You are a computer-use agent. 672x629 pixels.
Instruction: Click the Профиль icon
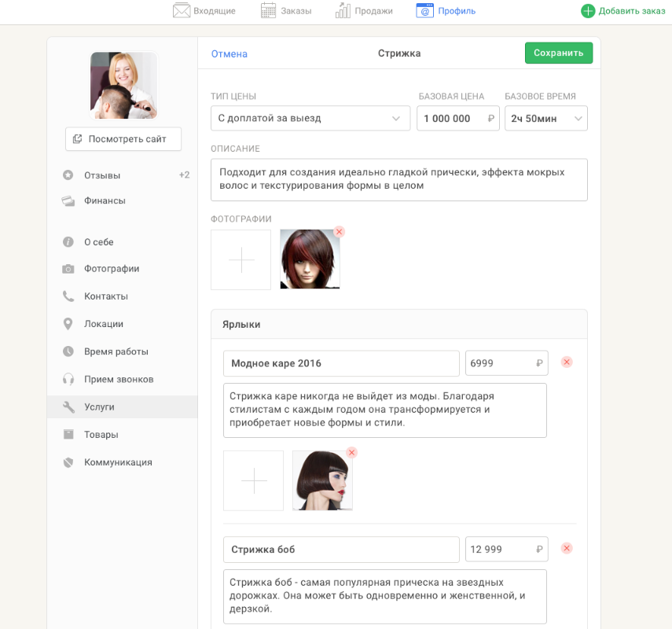tap(424, 10)
